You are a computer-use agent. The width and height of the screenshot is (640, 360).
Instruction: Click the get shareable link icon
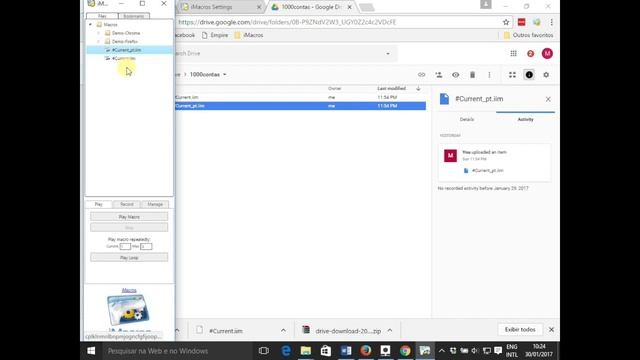tap(421, 75)
